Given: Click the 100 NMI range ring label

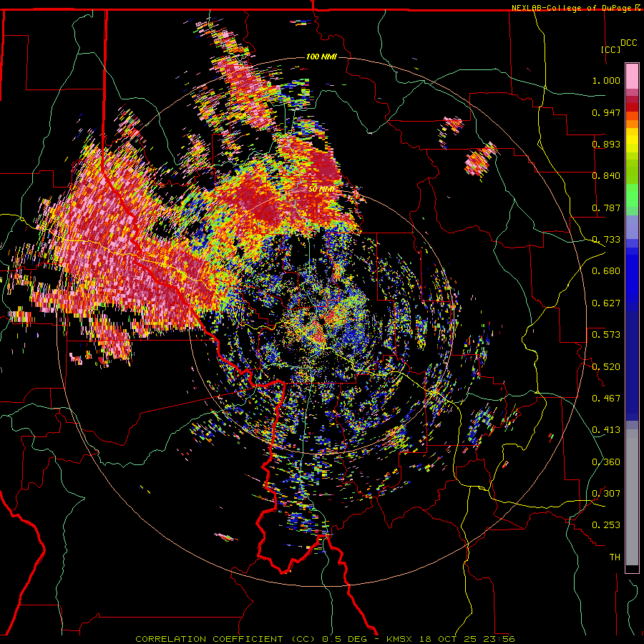Looking at the screenshot, I should click(321, 57).
